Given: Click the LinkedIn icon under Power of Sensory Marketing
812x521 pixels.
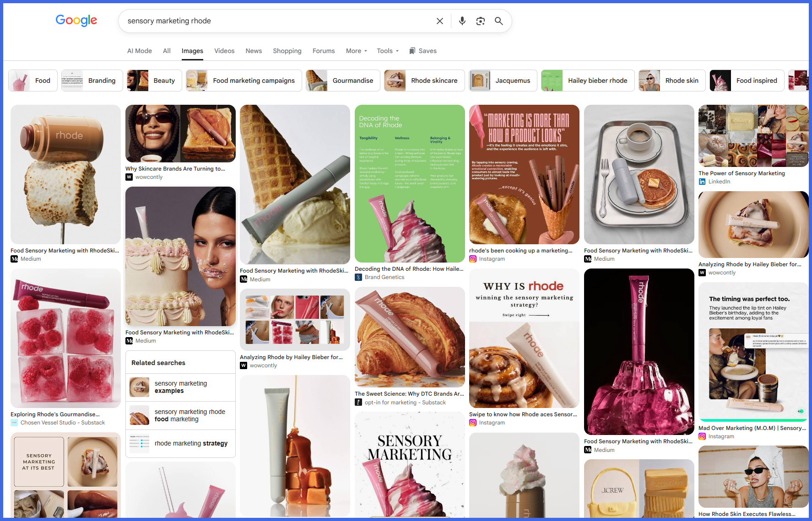Looking at the screenshot, I should pos(702,182).
